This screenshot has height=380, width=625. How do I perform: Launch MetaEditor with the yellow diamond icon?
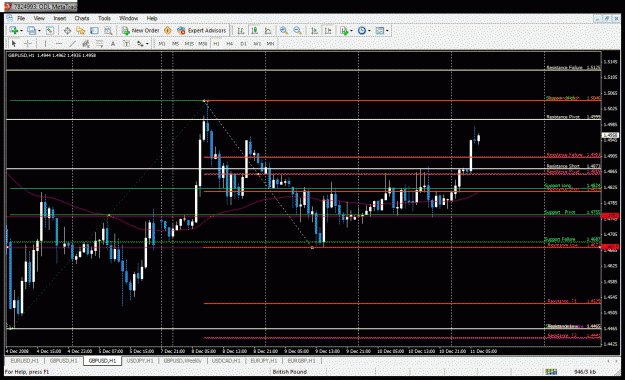(168, 31)
